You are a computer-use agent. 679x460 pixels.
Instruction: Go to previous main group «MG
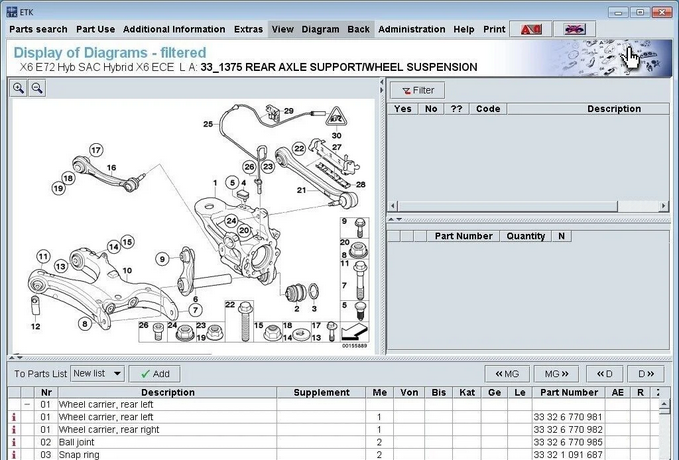point(507,373)
